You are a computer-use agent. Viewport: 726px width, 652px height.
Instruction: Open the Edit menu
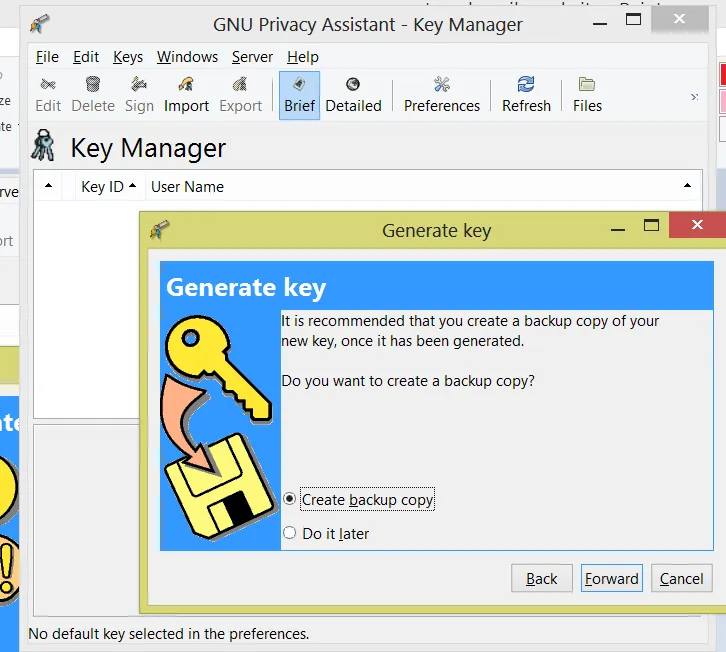86,57
